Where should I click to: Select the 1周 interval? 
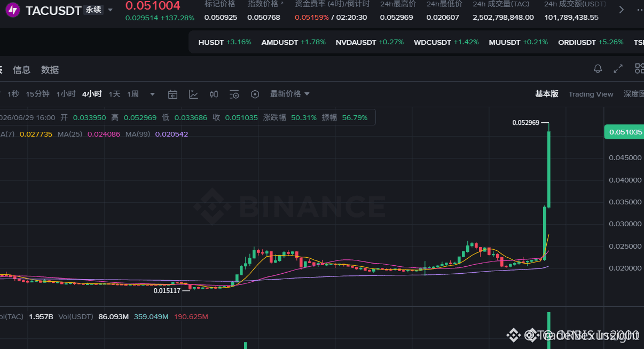click(x=133, y=94)
